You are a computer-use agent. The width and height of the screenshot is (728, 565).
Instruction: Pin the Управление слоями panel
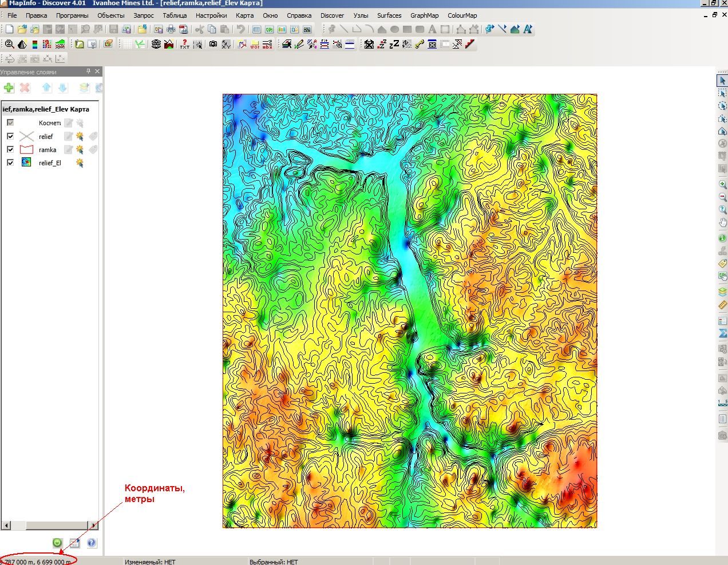(x=88, y=71)
